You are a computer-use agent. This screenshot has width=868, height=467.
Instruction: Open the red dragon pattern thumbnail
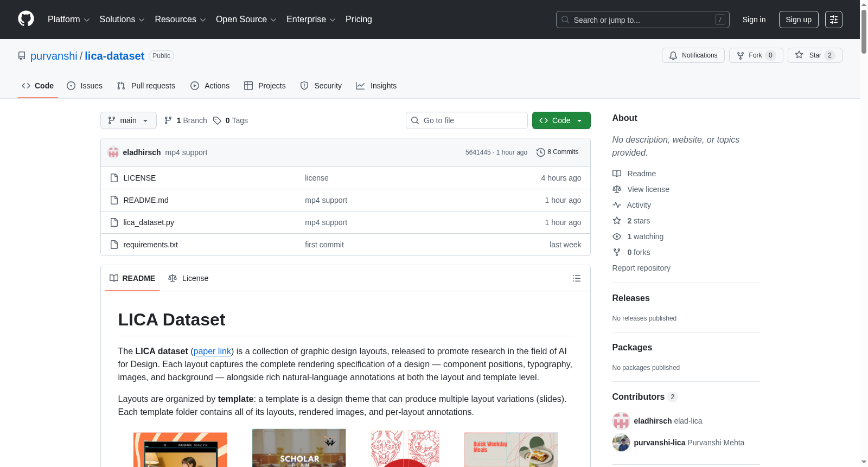click(405, 448)
